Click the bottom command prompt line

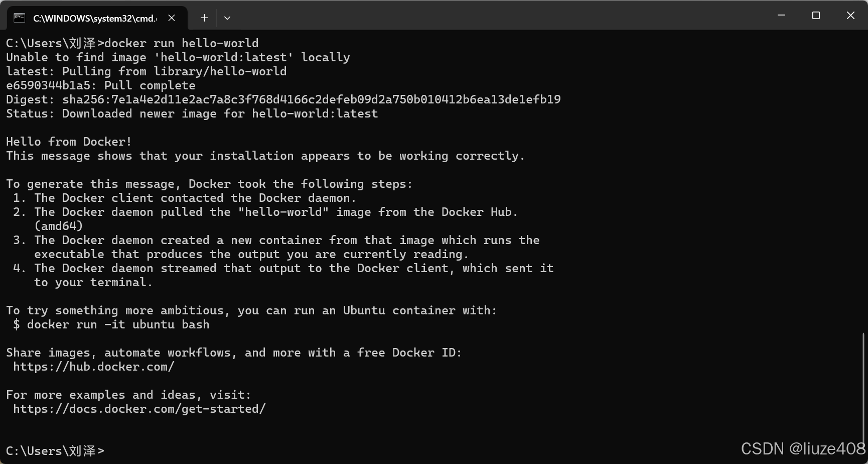pyautogui.click(x=55, y=451)
